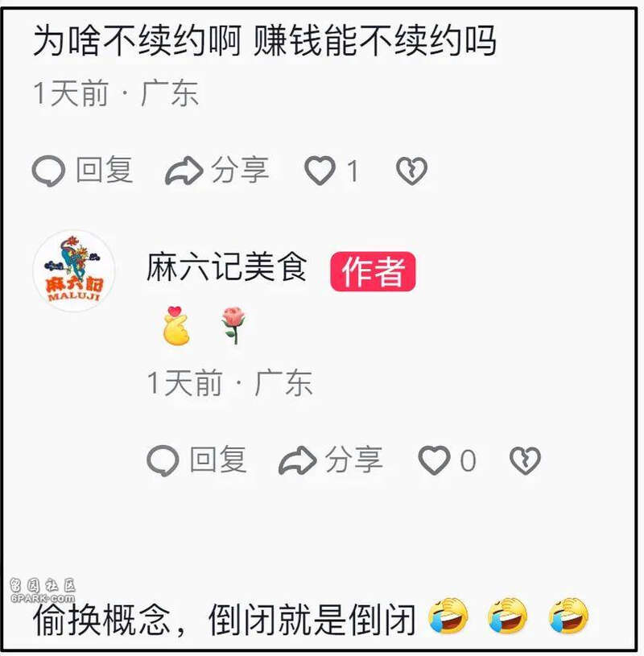Like the comment asking 为啥不续约啊
644x656 pixels.
[320, 171]
